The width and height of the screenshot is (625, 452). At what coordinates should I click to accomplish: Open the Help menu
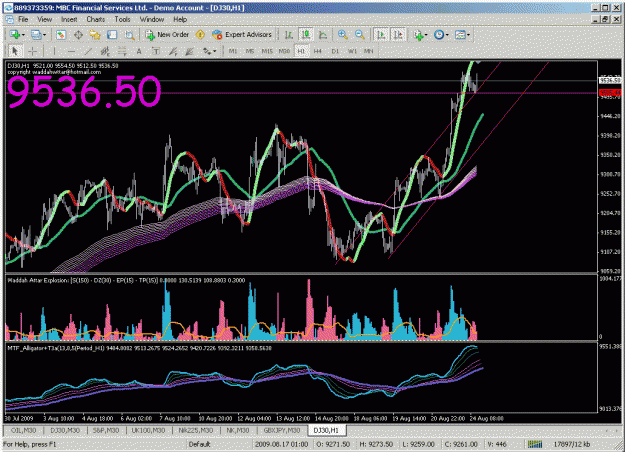[x=180, y=19]
